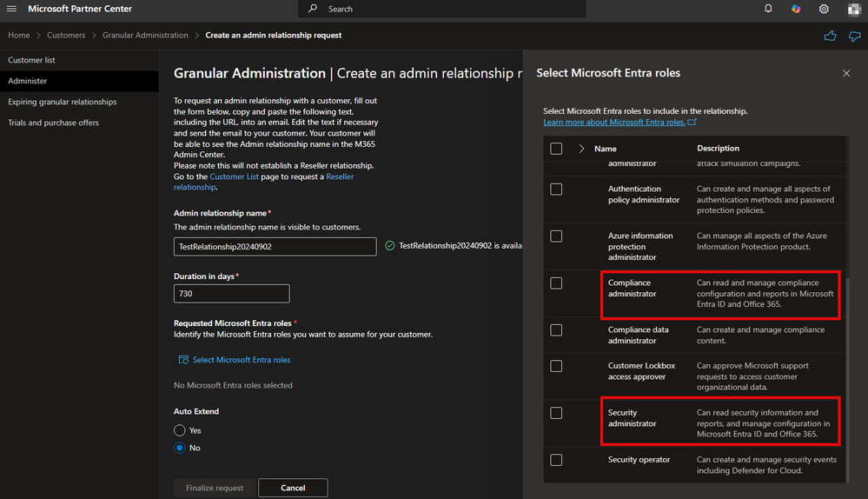Screen dimensions: 868x499
Task: Click the Compliance administrator role name
Action: [632, 288]
